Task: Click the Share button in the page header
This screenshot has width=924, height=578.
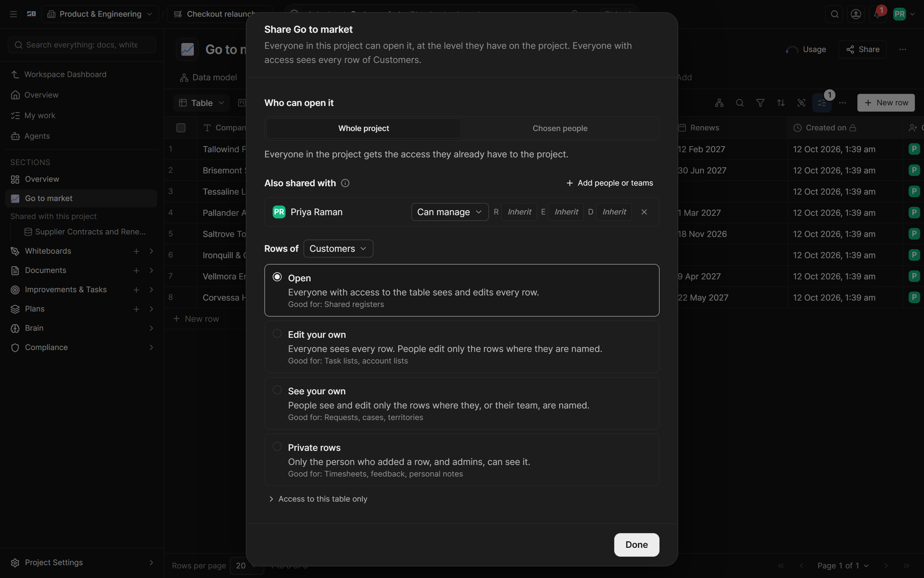Action: [x=862, y=49]
